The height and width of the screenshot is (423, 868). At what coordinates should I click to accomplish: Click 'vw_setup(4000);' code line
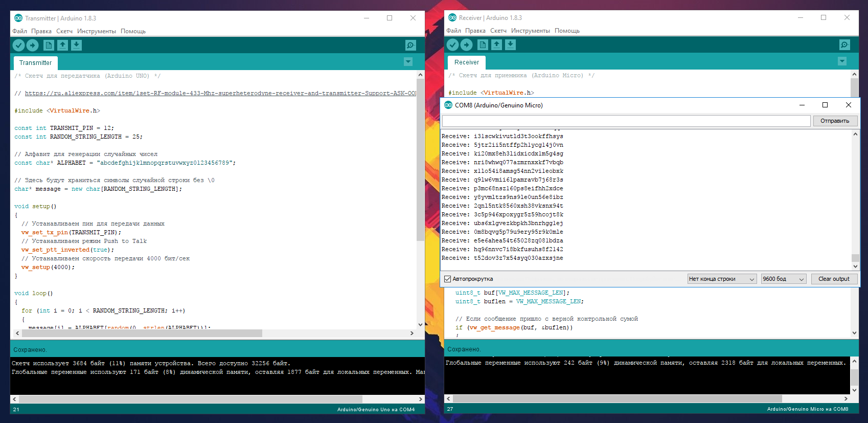tap(48, 268)
